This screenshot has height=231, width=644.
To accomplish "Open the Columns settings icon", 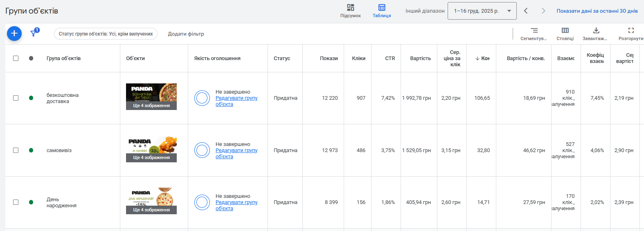I will coord(565,31).
